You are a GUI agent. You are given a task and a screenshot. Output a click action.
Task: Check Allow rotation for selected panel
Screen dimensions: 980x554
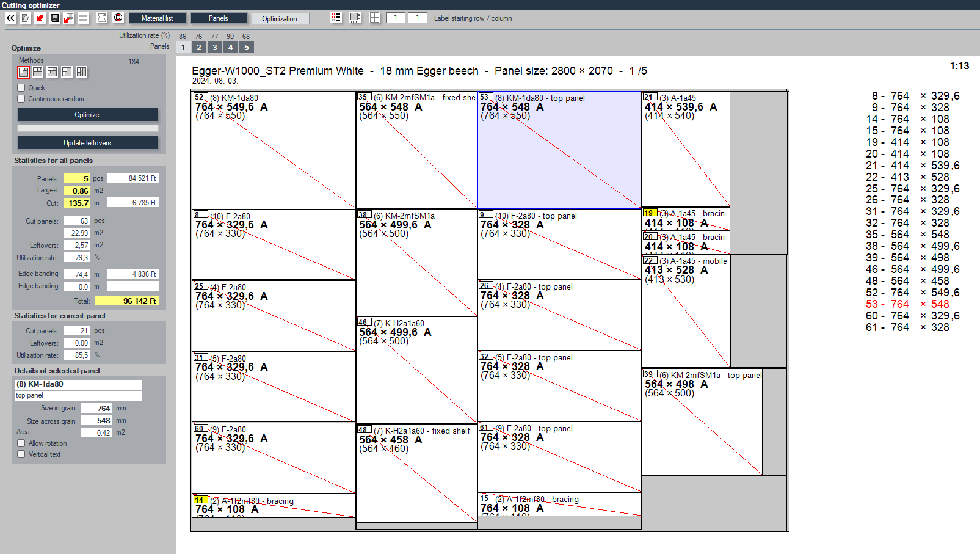(21, 443)
